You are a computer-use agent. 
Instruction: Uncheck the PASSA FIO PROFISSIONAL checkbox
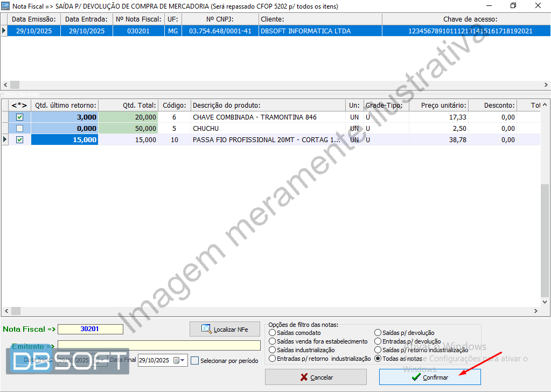[20, 140]
